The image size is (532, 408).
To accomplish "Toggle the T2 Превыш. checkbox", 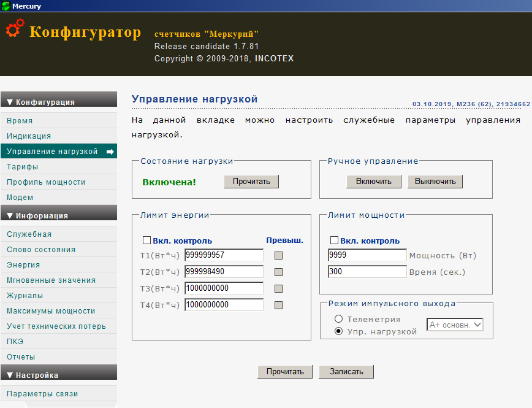I will pyautogui.click(x=278, y=272).
